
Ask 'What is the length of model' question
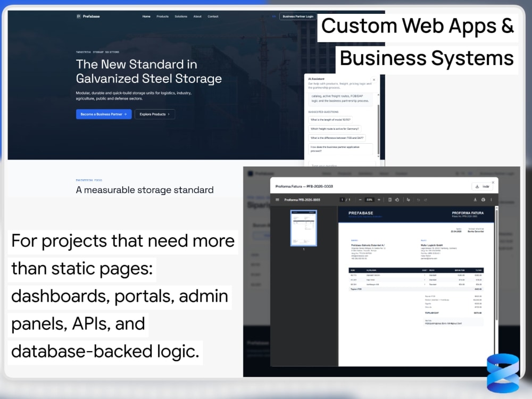pos(330,120)
